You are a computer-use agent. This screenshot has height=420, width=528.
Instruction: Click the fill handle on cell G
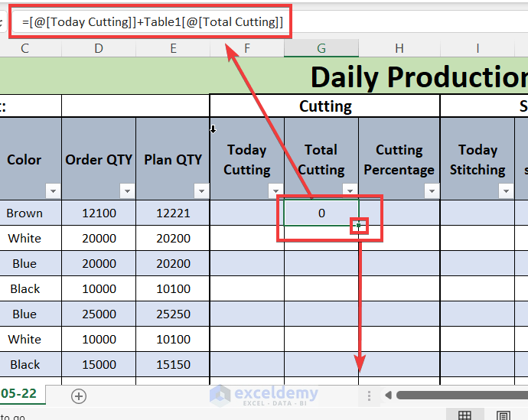[x=359, y=225]
